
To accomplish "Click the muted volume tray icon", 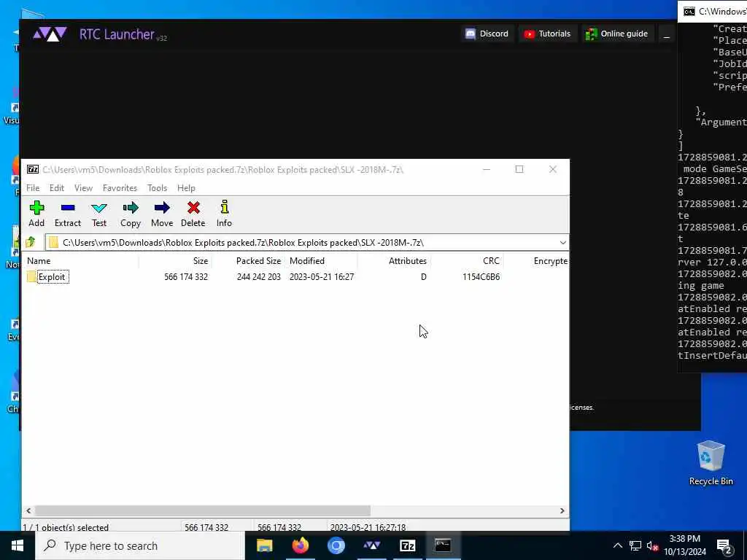I will click(x=653, y=545).
